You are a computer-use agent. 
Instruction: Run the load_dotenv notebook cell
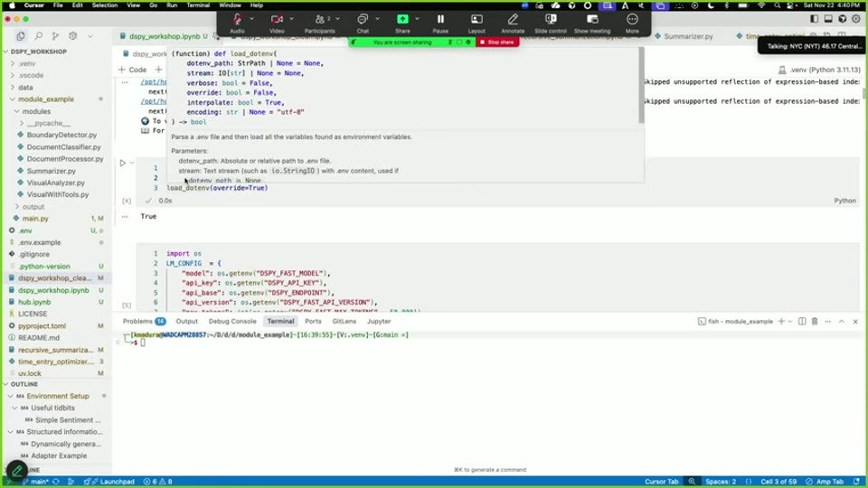(123, 164)
